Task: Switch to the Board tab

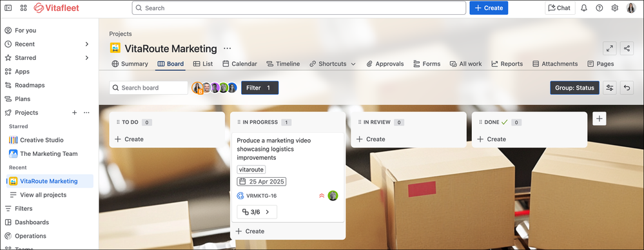Action: coord(170,64)
